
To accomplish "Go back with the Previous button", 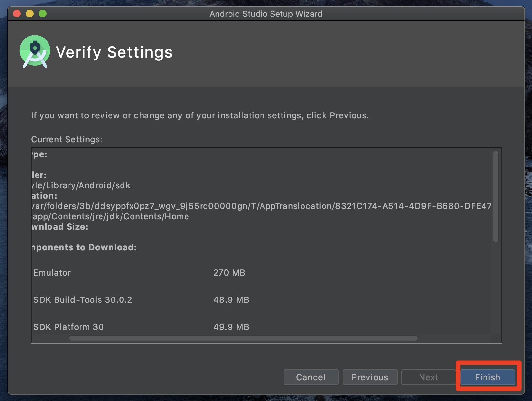I will [x=370, y=377].
